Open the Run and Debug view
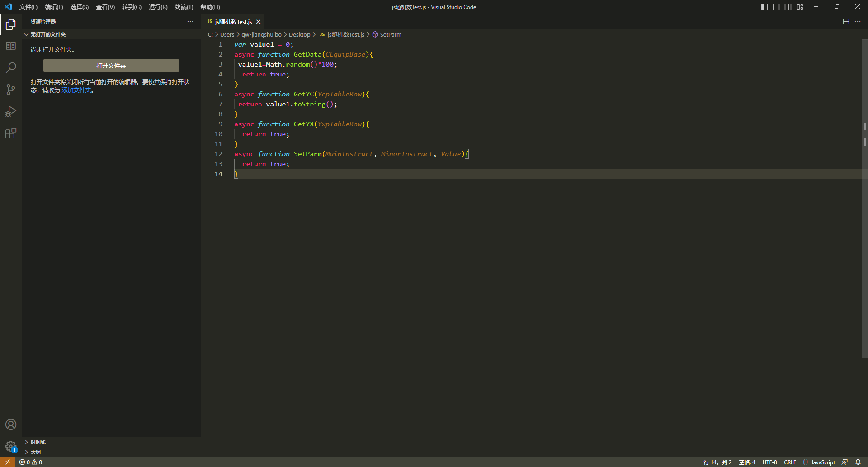 click(11, 111)
